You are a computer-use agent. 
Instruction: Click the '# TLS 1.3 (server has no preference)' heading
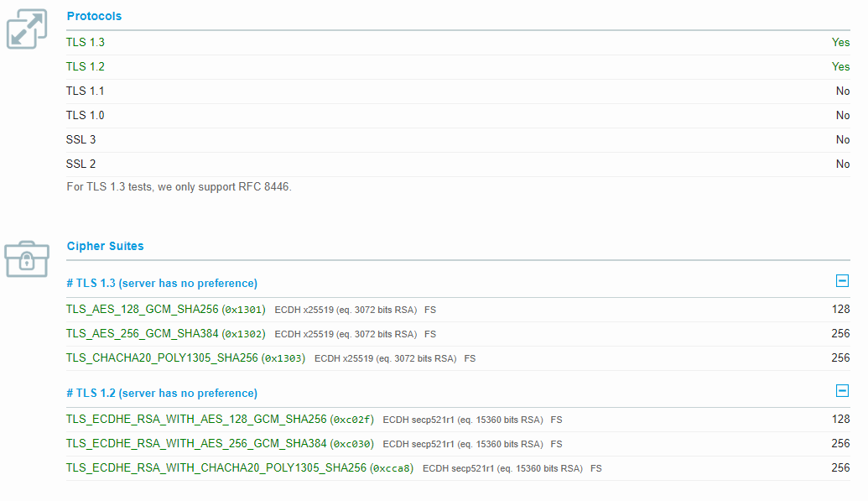(x=162, y=283)
